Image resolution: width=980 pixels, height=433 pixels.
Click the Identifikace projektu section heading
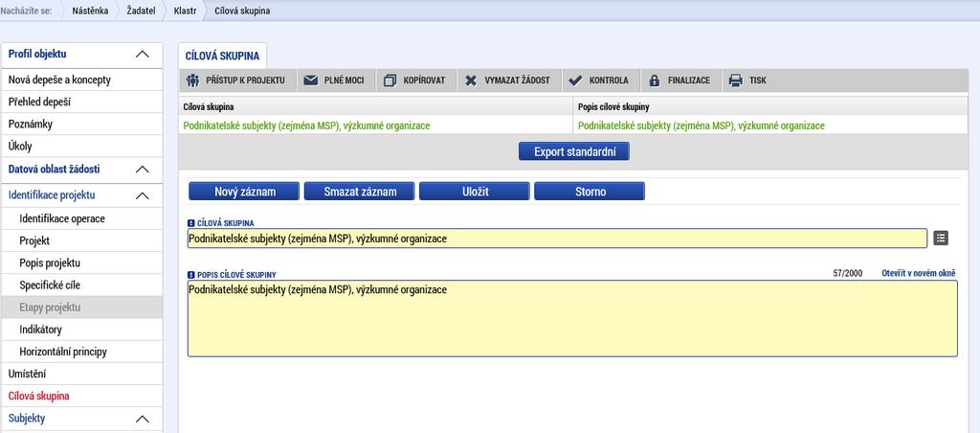(52, 195)
